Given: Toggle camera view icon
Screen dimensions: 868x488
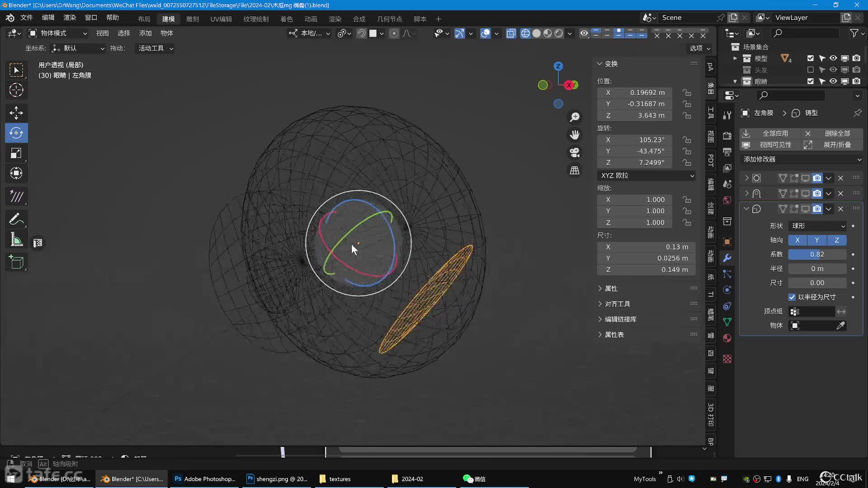Looking at the screenshot, I should pos(575,152).
